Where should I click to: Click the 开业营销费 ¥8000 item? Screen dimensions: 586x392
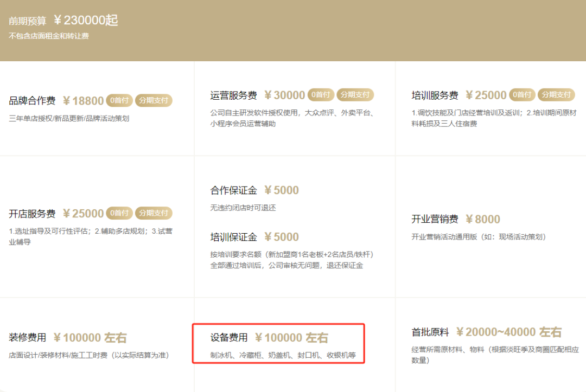coord(455,219)
